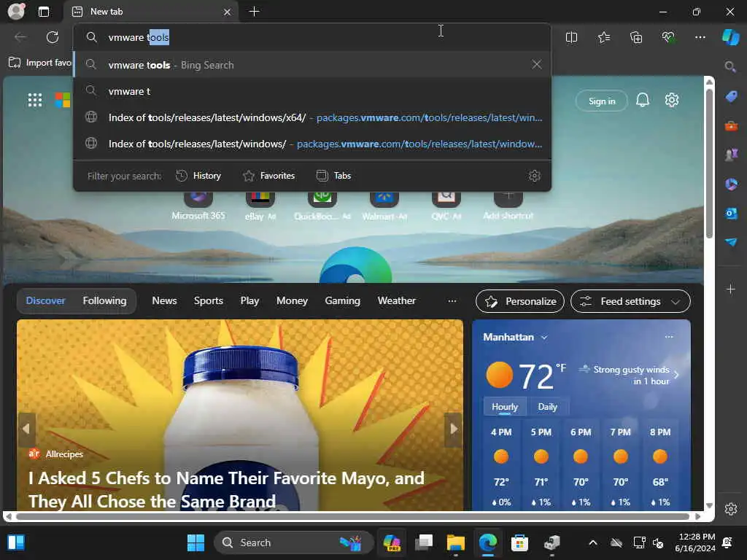Open Microsoft Store from taskbar
747x560 pixels.
(x=519, y=542)
